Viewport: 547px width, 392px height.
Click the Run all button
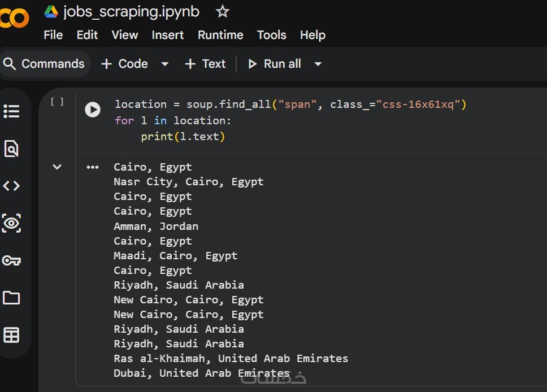(275, 64)
